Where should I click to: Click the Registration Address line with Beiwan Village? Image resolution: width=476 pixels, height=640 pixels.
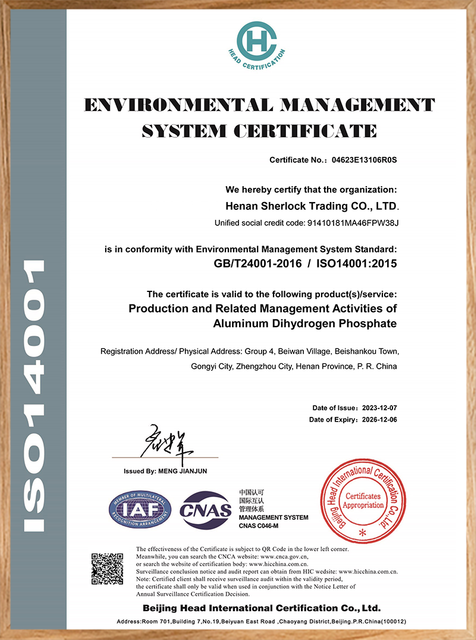coord(250,351)
